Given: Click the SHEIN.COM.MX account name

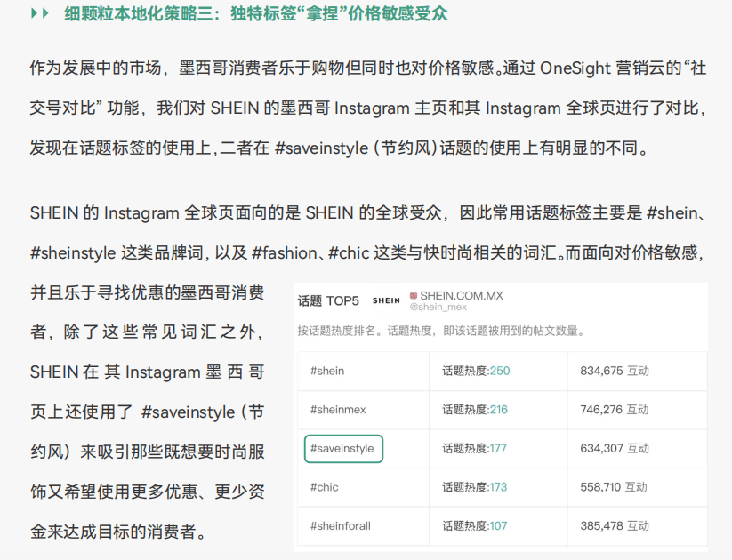Looking at the screenshot, I should coord(462,295).
